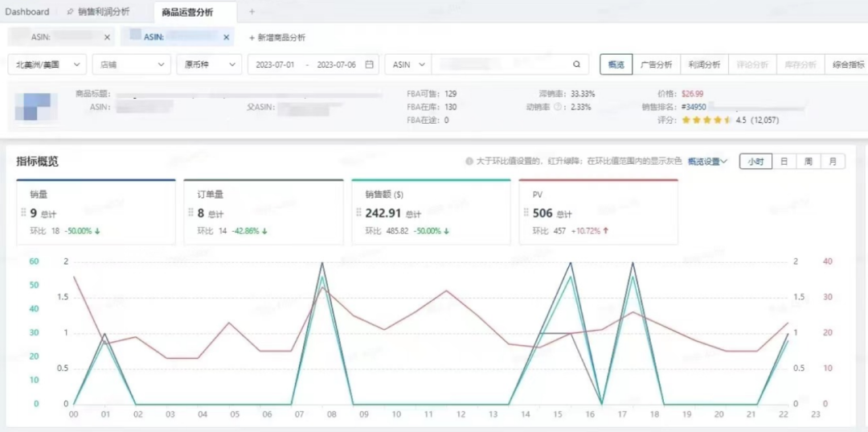
Task: Open the 店铺 store dropdown
Action: pos(131,64)
